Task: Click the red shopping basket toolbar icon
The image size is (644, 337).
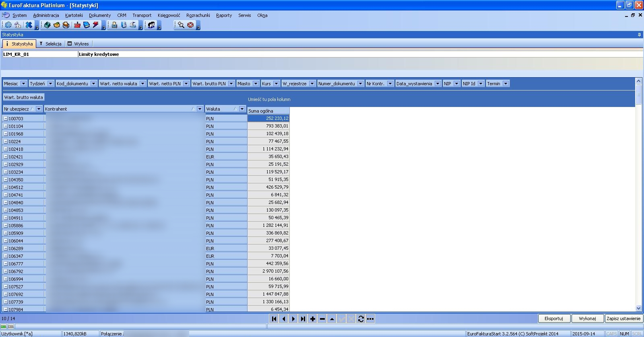Action: [x=77, y=25]
